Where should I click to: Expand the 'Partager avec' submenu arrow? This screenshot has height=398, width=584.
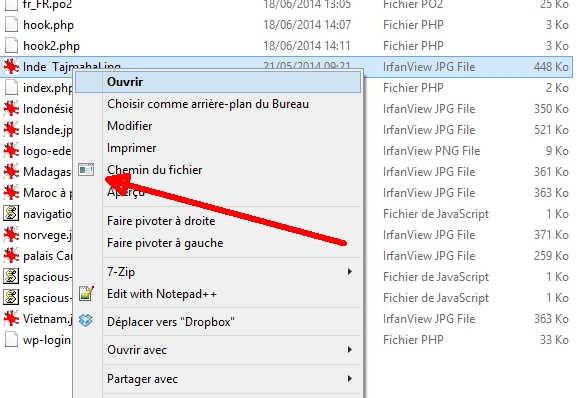click(349, 379)
